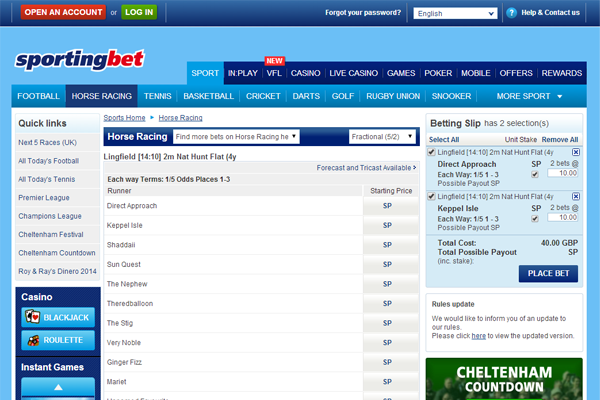Open the In:Play tab

tap(243, 73)
